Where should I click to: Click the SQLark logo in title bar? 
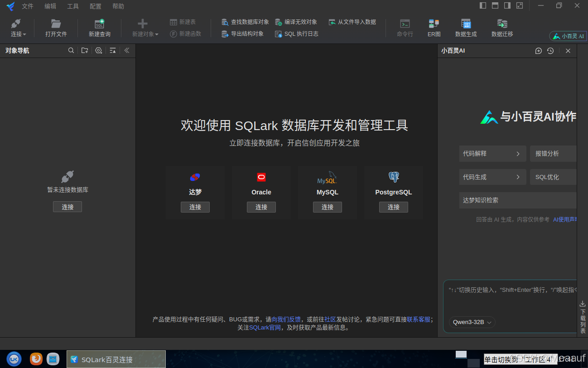pyautogui.click(x=10, y=6)
